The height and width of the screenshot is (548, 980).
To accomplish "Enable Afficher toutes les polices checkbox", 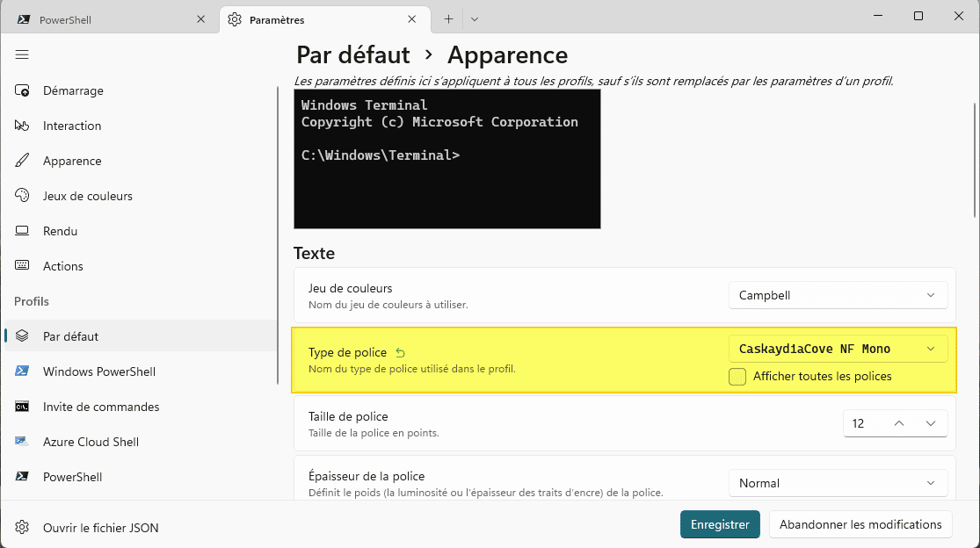I will coord(737,377).
